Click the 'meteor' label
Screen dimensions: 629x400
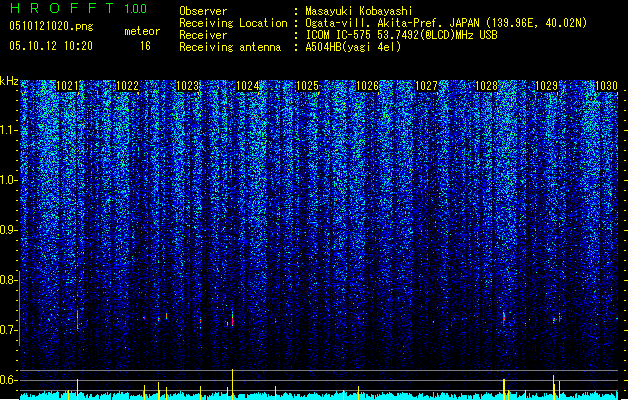142,31
